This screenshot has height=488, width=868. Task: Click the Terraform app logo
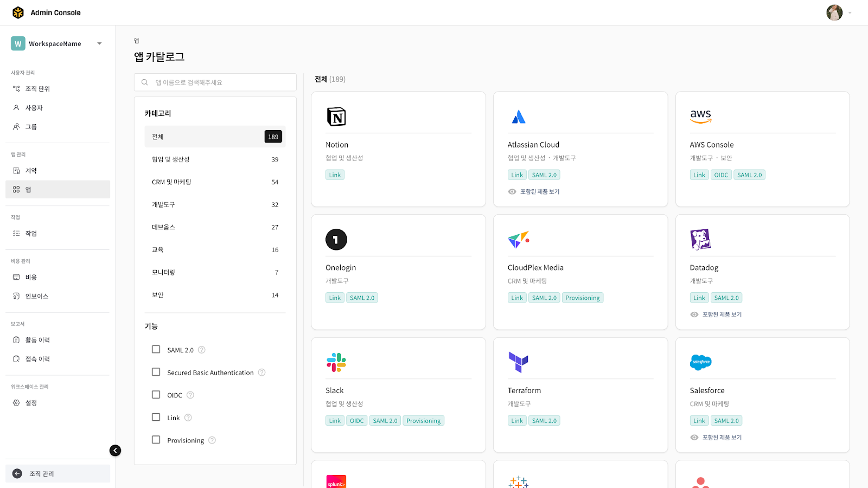tap(519, 362)
